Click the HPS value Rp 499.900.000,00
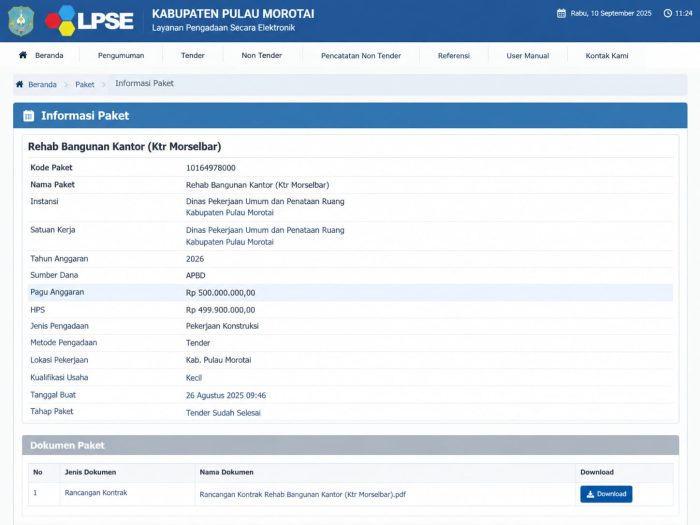700x525 pixels. pyautogui.click(x=221, y=310)
